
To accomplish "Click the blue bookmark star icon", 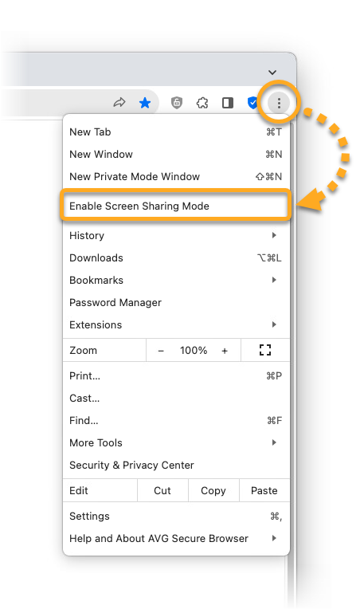I will tap(145, 103).
